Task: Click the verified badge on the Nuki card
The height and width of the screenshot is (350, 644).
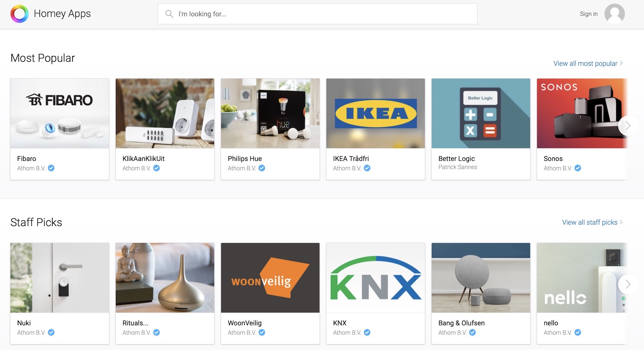Action: tap(51, 333)
